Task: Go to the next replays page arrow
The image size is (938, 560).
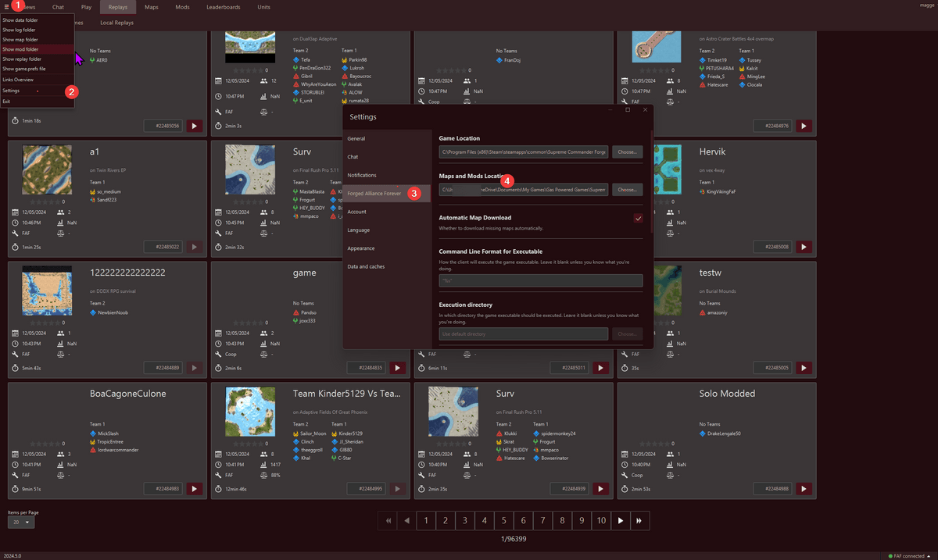Action: click(x=621, y=520)
